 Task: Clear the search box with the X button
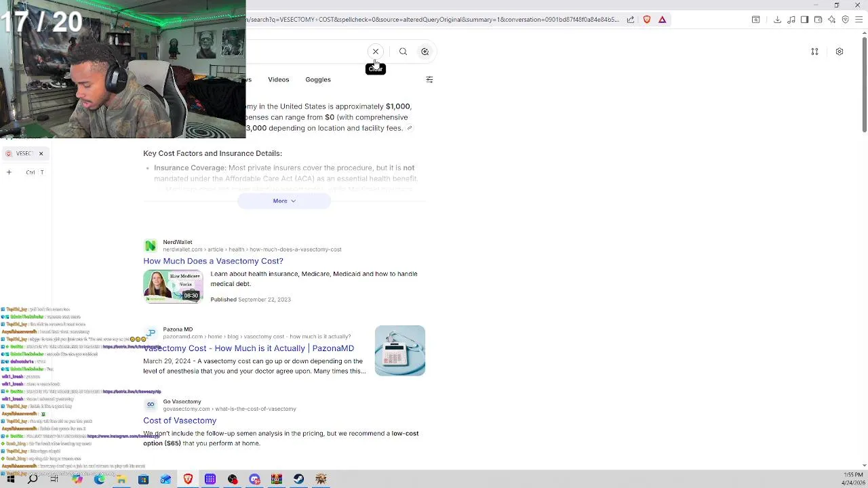pos(376,52)
